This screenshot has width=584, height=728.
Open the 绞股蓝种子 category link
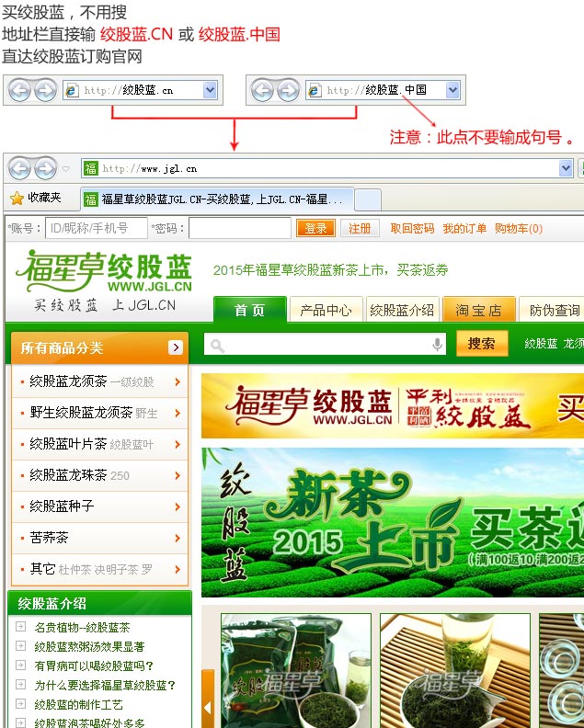click(62, 506)
